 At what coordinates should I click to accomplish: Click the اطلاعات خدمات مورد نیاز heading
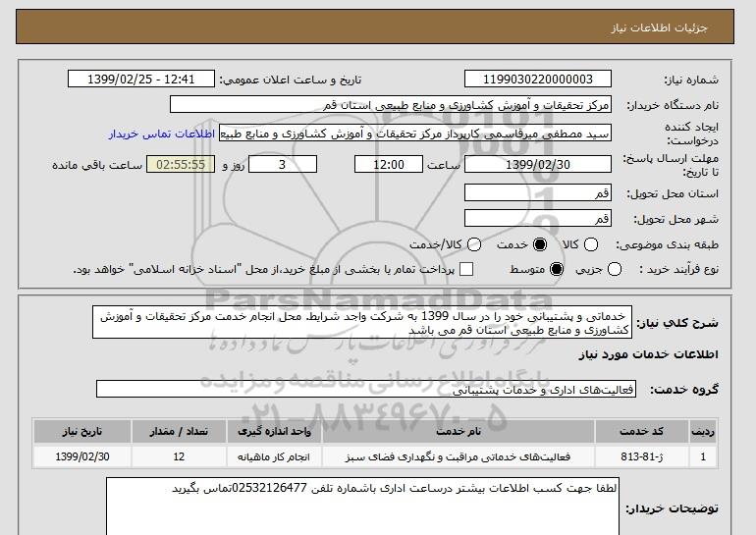648,354
